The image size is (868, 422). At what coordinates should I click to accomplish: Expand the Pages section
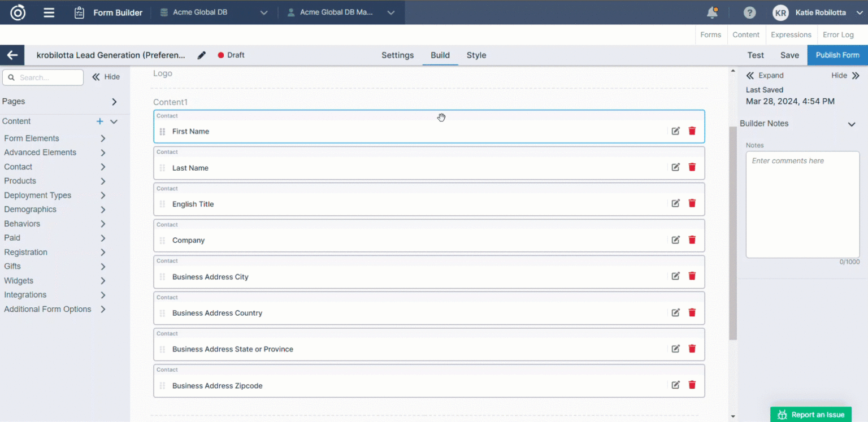[114, 102]
